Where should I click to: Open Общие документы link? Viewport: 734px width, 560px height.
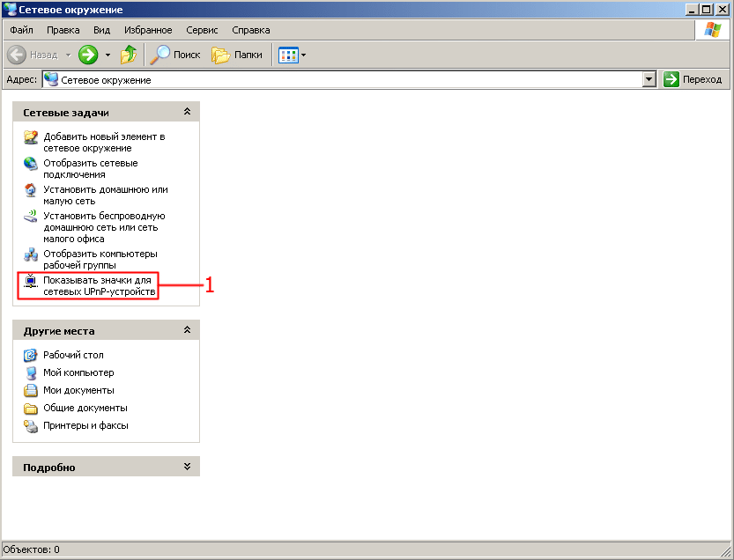[85, 408]
